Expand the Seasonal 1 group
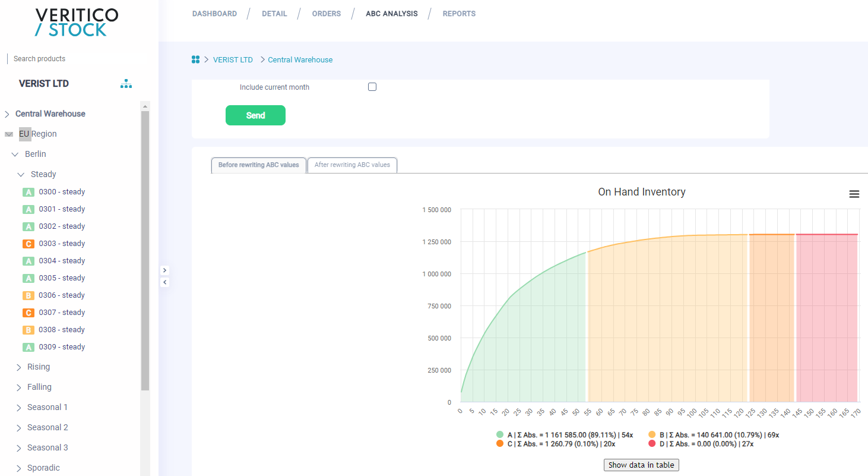868x476 pixels. [x=19, y=408]
